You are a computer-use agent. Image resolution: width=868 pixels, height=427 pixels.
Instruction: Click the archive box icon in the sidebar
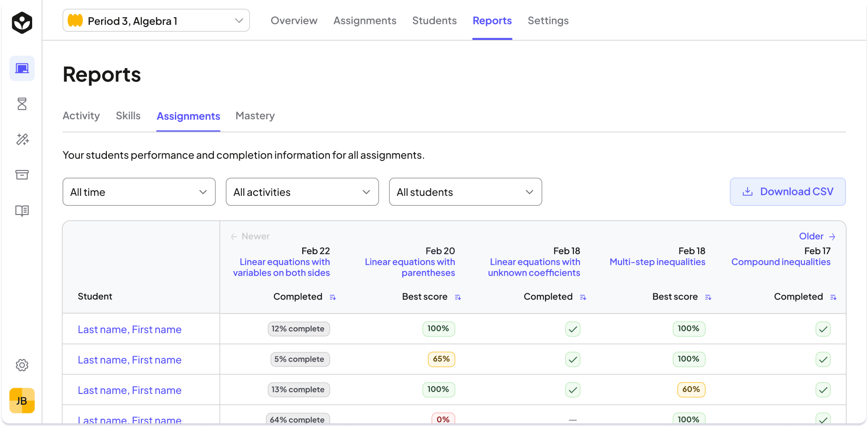[22, 175]
